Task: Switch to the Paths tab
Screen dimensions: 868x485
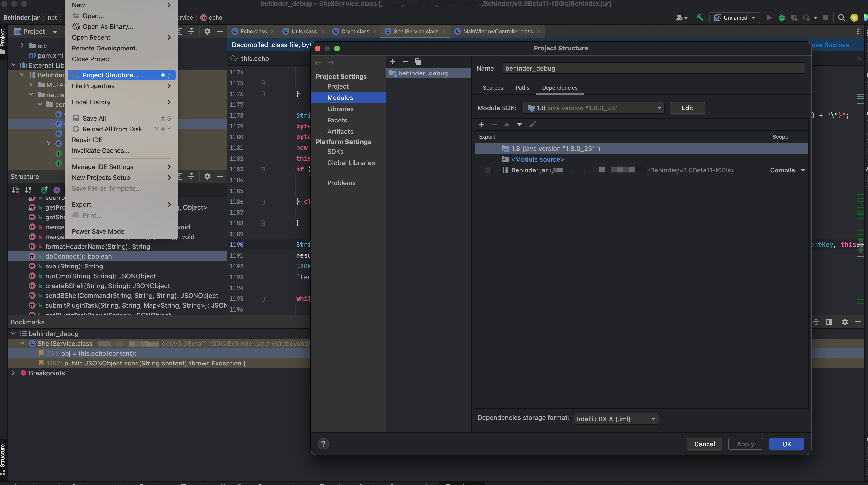Action: click(522, 88)
